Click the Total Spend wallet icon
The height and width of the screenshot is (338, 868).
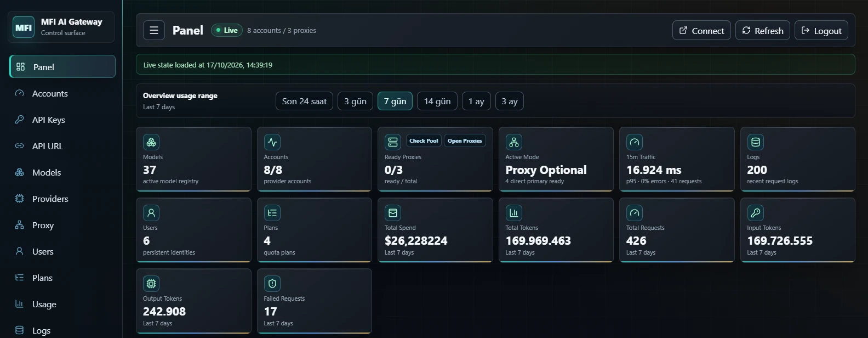point(393,213)
